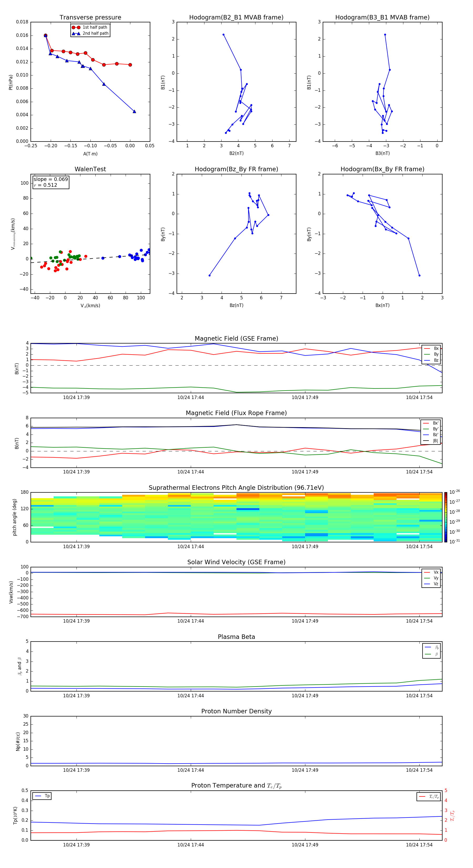Screen dimensions: 473x868
Task: Click the red "Te/Tp" right-axis label
Action: point(452,815)
